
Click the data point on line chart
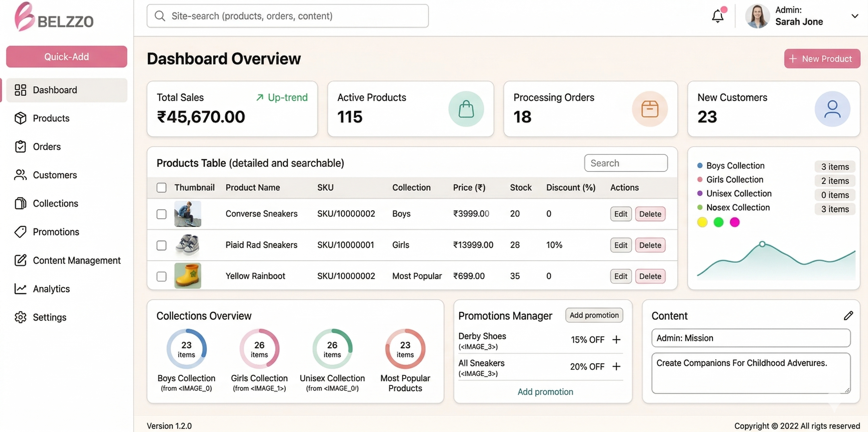pos(762,244)
